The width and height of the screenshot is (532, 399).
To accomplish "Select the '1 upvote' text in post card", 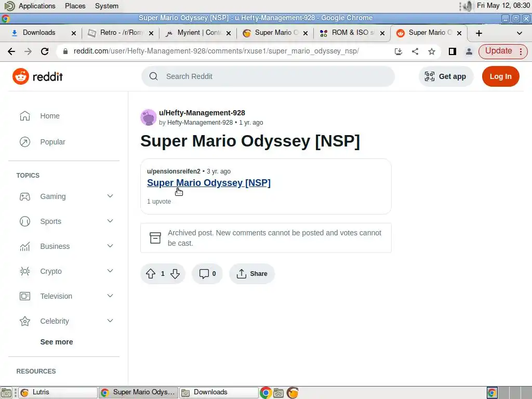I will (159, 202).
